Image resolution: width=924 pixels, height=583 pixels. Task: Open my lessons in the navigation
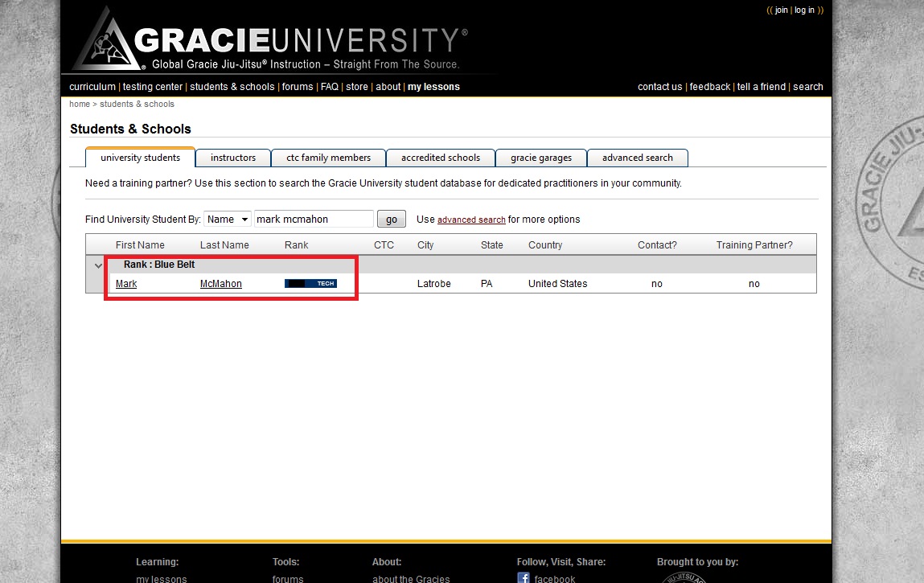pos(433,87)
